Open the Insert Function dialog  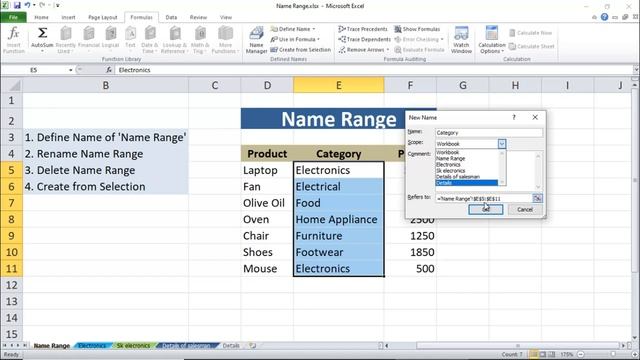click(13, 40)
